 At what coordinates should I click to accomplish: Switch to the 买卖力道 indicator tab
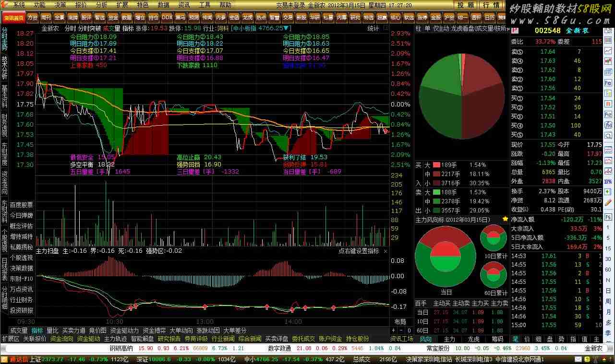pos(74,330)
